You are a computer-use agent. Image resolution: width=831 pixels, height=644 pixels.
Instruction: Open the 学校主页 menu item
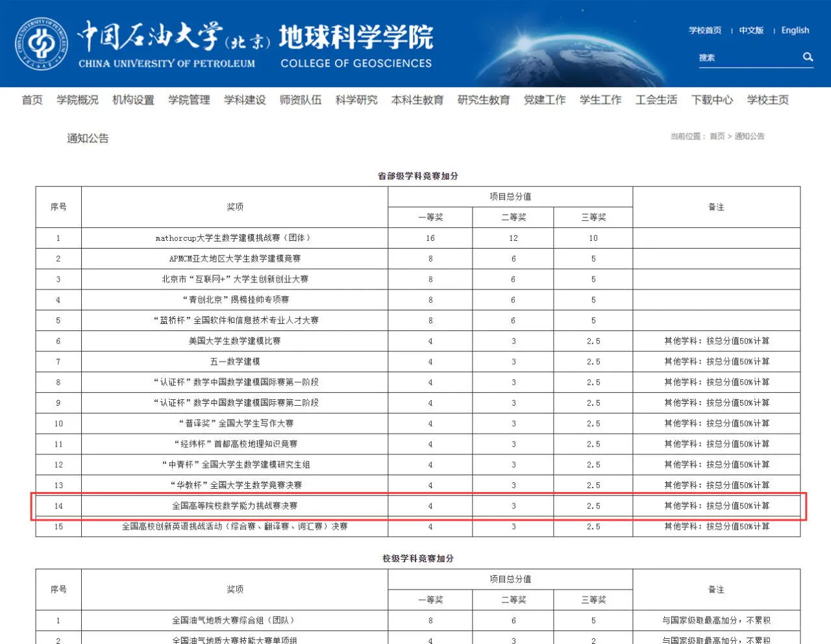(x=768, y=100)
